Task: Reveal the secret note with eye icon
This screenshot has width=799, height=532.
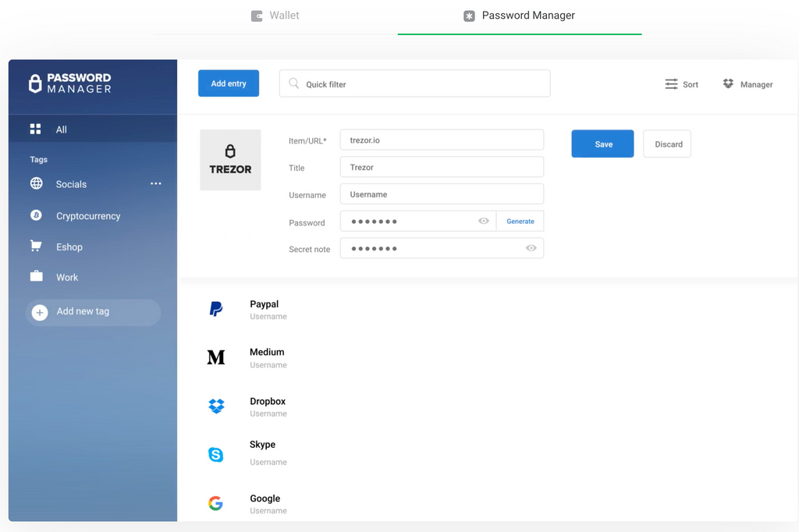Action: point(531,248)
